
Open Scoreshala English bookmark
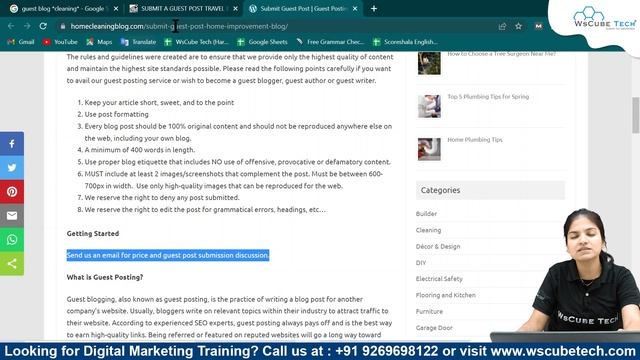[x=405, y=42]
